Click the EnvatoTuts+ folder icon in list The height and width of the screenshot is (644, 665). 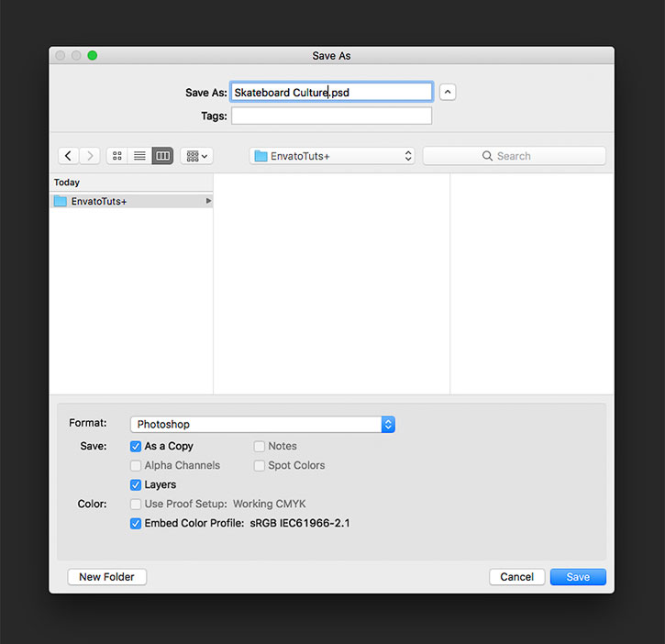coord(61,201)
